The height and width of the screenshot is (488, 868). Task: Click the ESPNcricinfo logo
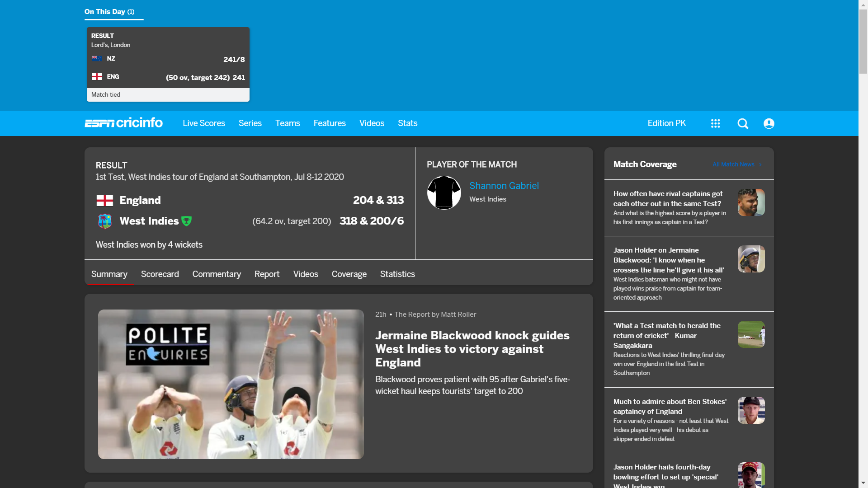click(x=123, y=123)
